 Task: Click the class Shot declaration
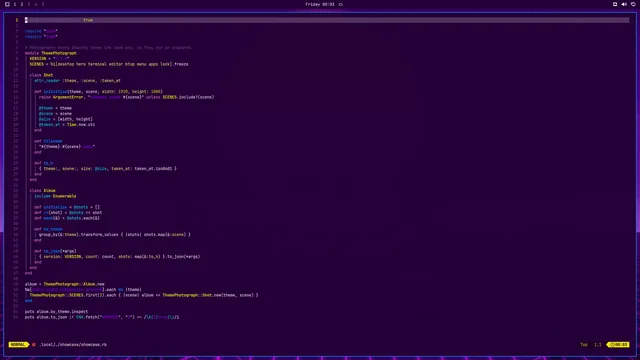tap(41, 75)
